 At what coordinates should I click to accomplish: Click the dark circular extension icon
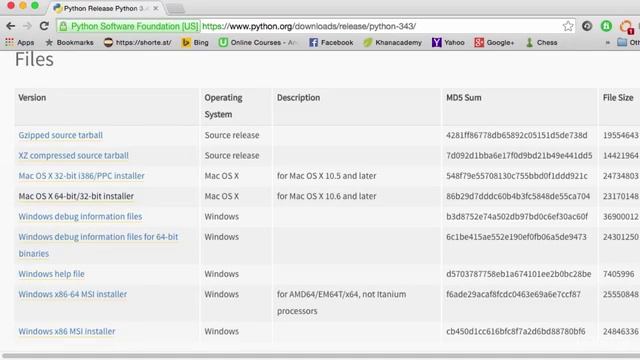tap(587, 26)
